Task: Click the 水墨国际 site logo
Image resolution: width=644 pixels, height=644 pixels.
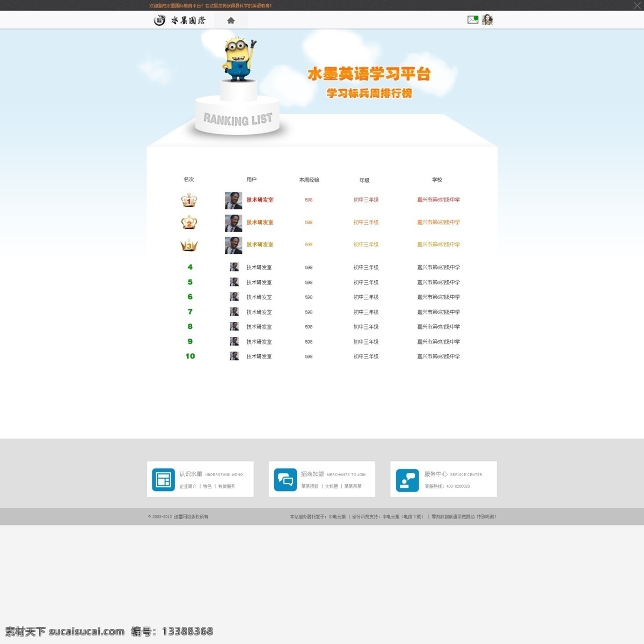Action: (x=180, y=20)
